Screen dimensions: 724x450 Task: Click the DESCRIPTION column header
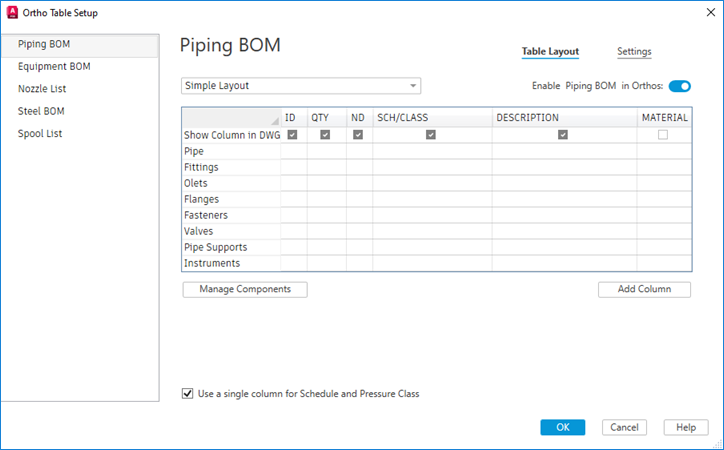(527, 118)
